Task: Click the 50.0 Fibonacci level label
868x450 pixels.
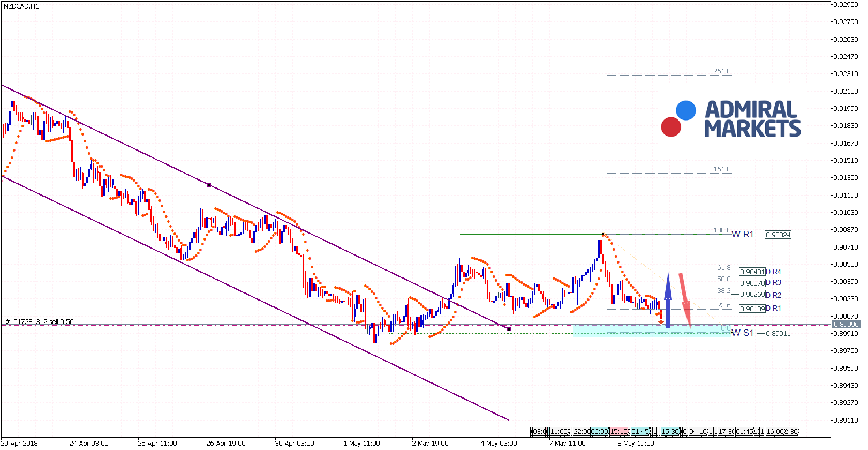Action: pos(724,279)
